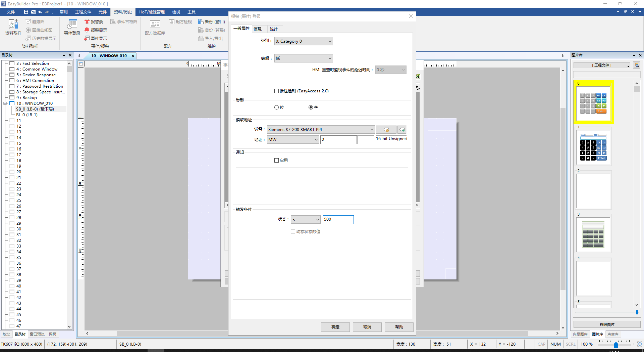The height and width of the screenshot is (352, 644).
Task: Expand the MW address type dropdown
Action: pyautogui.click(x=293, y=140)
